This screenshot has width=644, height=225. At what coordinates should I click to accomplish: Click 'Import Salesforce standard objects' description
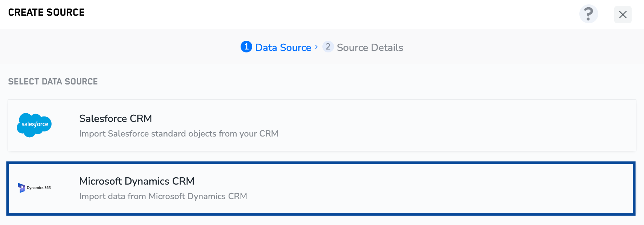point(178,134)
